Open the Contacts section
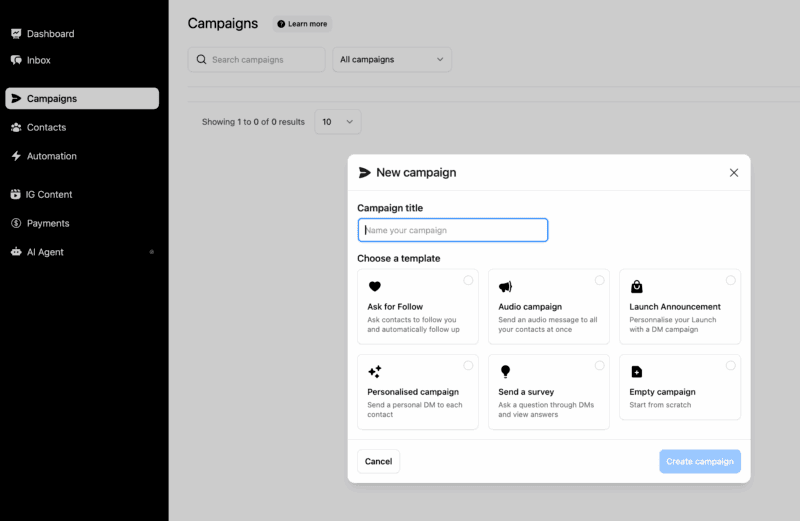The image size is (800, 521). point(46,127)
